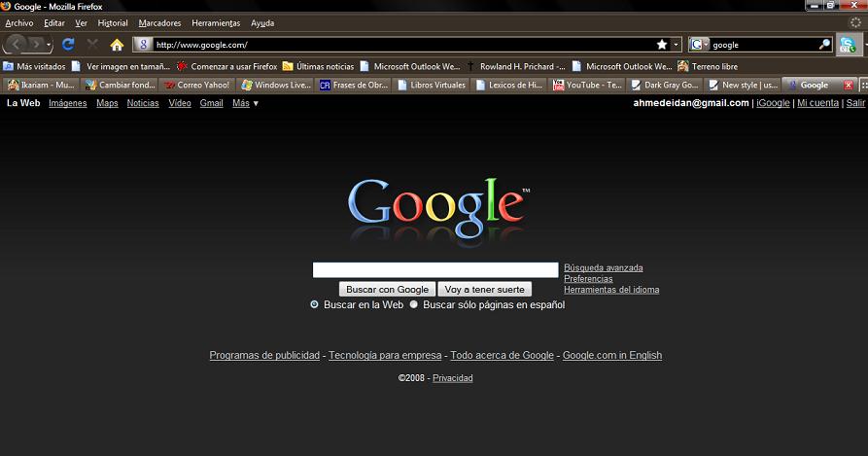This screenshot has width=868, height=456.
Task: Click the Google site icon in address bar
Action: pyautogui.click(x=143, y=45)
